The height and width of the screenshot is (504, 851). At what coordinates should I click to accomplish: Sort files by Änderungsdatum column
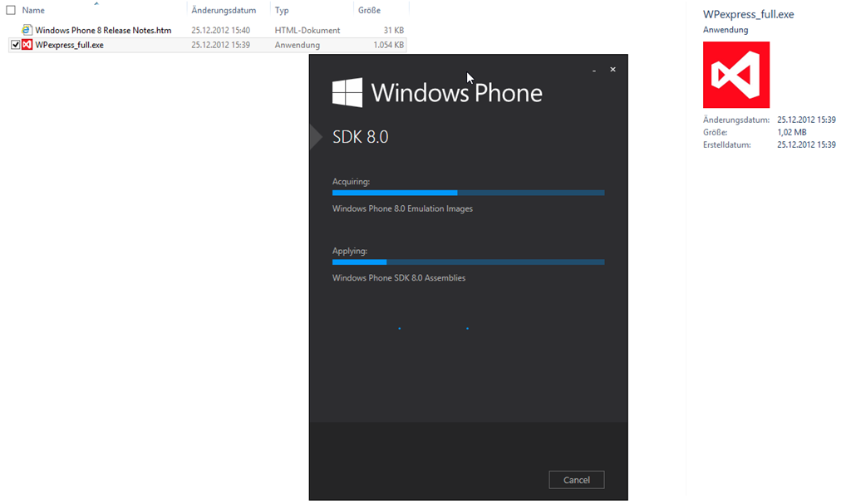point(224,10)
